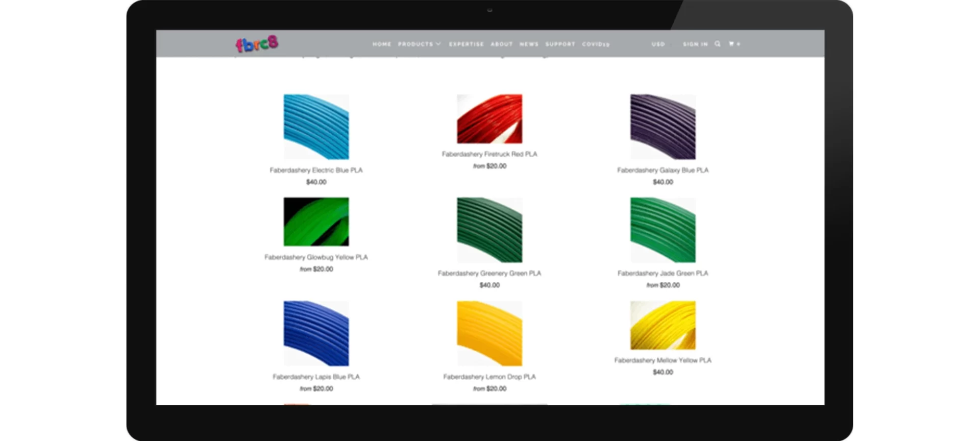Select the Galaxy Blue filament thumbnail
Image resolution: width=980 pixels, height=441 pixels.
663,127
